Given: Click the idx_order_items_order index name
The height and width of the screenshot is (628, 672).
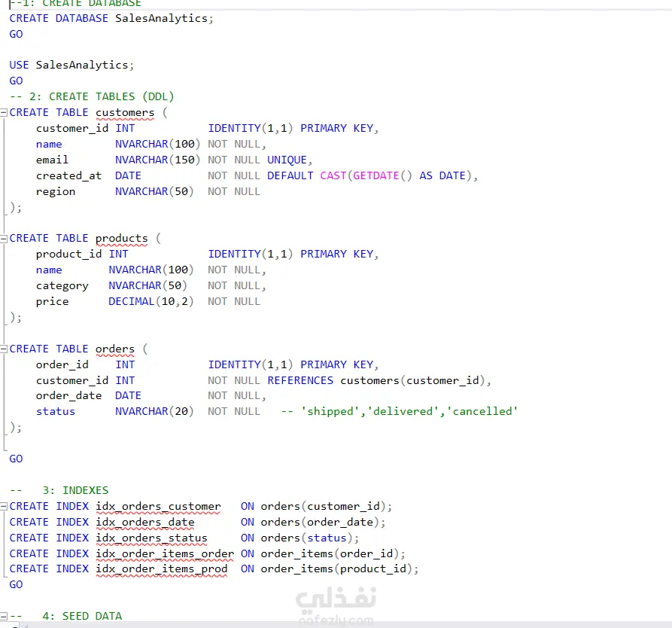Looking at the screenshot, I should (x=165, y=553).
